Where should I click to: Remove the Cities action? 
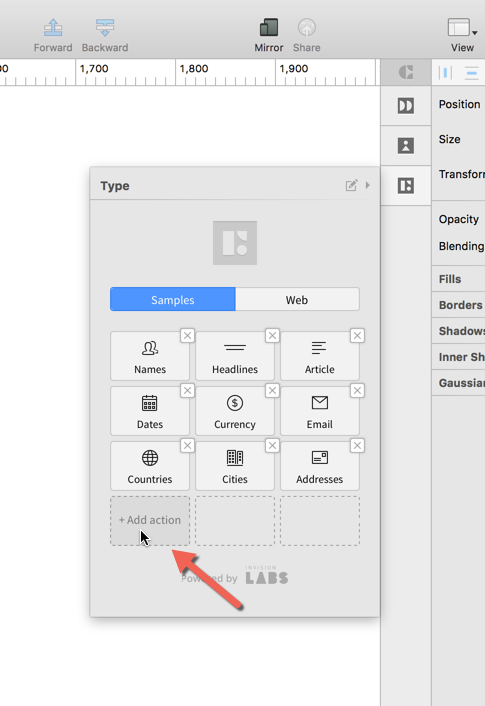pyautogui.click(x=272, y=445)
